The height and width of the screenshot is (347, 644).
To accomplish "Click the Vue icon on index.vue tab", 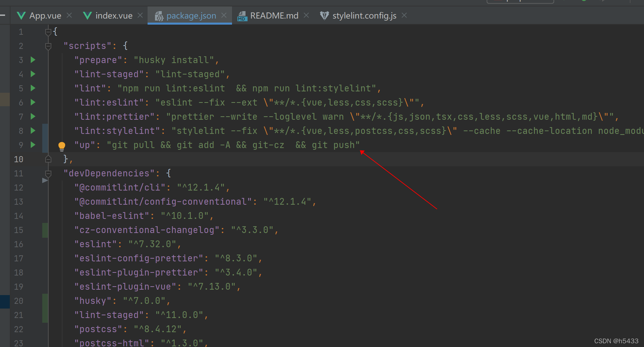I will click(87, 16).
